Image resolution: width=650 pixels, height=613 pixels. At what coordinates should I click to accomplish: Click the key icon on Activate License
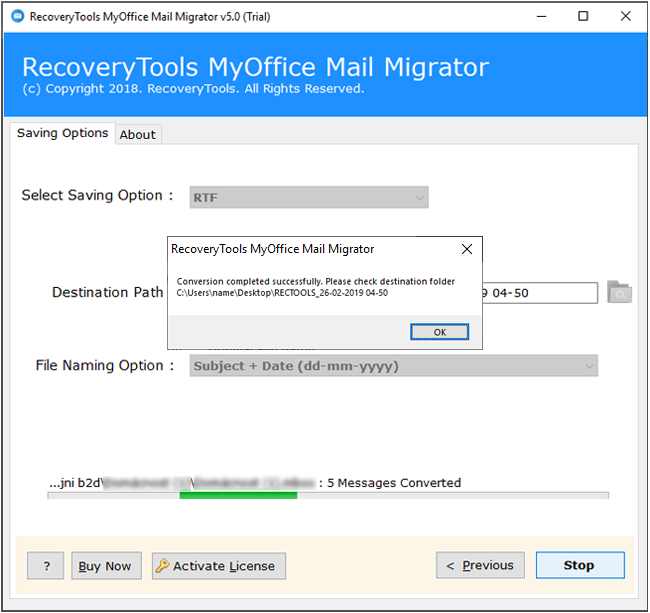click(x=162, y=565)
